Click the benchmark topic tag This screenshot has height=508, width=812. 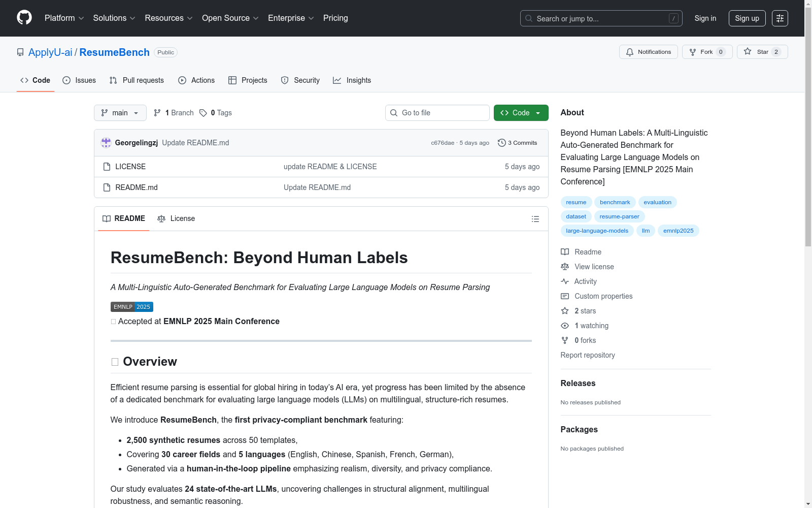coord(615,202)
